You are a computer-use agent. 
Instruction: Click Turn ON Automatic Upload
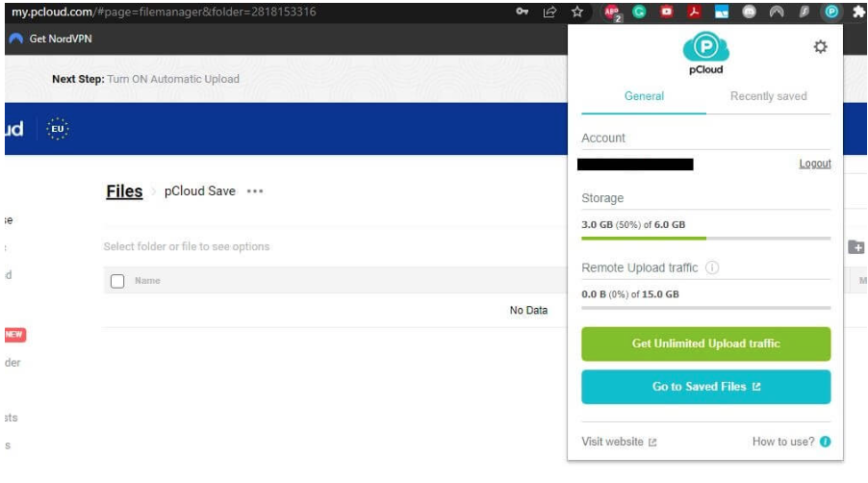pos(173,79)
